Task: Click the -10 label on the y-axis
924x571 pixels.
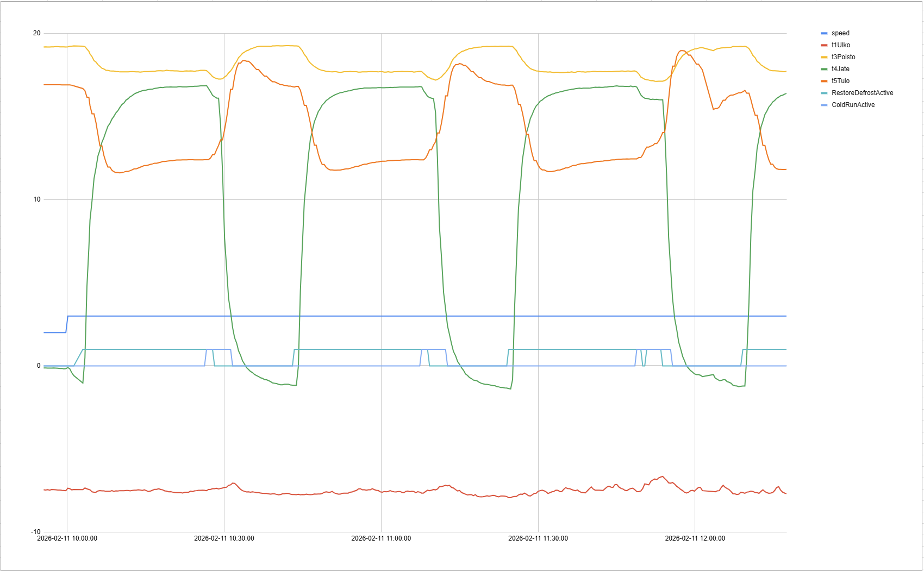Action: (35, 532)
